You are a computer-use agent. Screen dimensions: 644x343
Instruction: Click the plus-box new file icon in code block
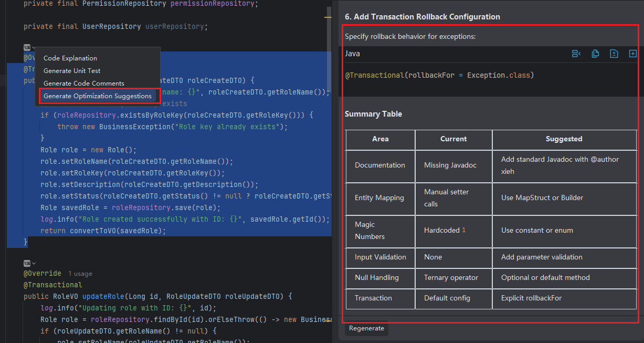pyautogui.click(x=632, y=54)
